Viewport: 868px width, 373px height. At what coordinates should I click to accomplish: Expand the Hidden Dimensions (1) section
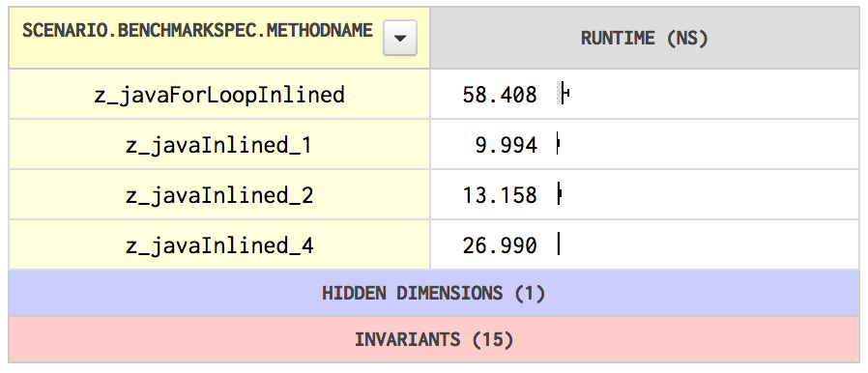[433, 293]
